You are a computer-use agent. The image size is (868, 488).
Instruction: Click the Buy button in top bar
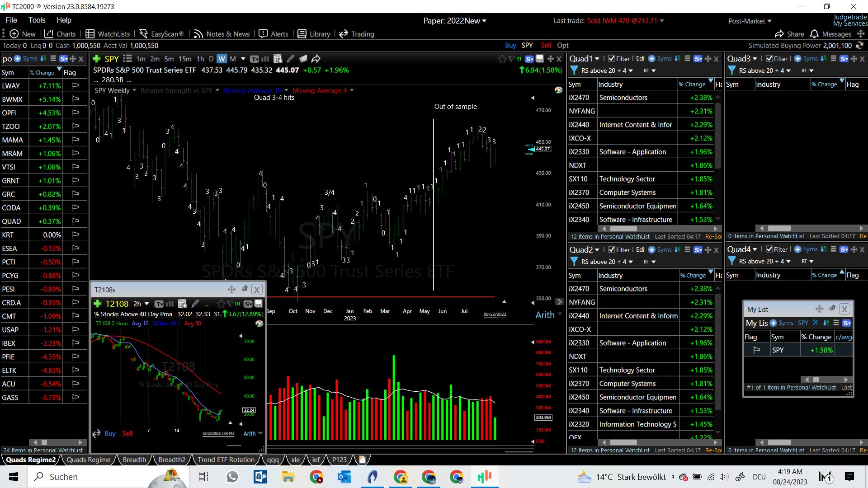(510, 45)
